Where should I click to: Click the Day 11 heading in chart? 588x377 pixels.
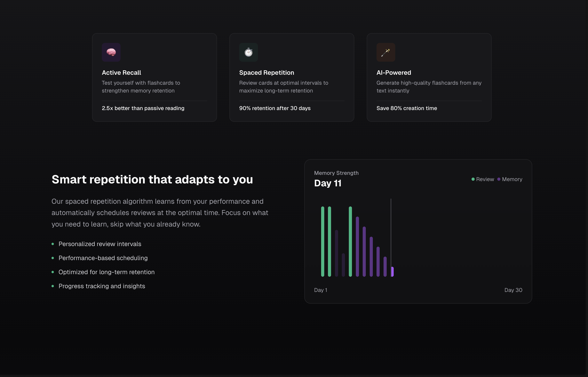(328, 183)
